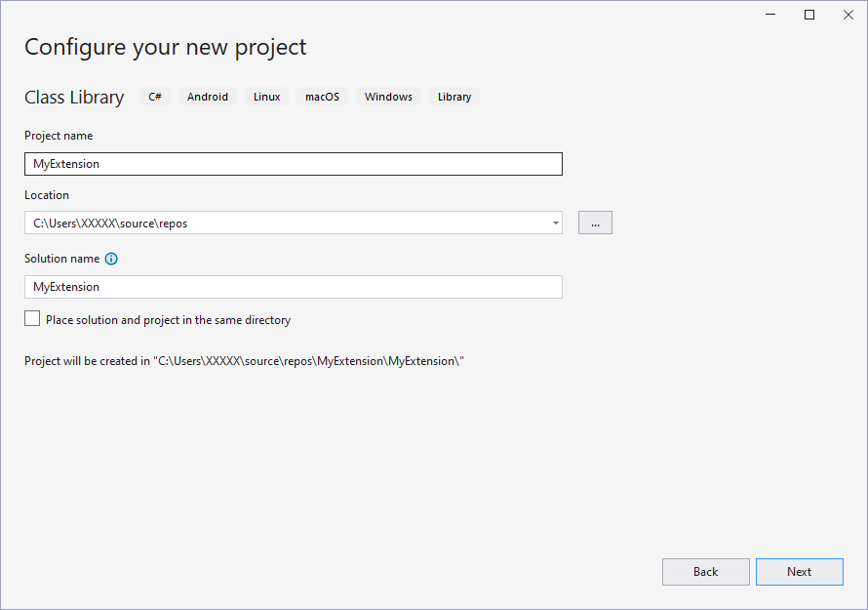Check Place solution and project in same directory
This screenshot has height=610, width=868.
click(x=32, y=318)
